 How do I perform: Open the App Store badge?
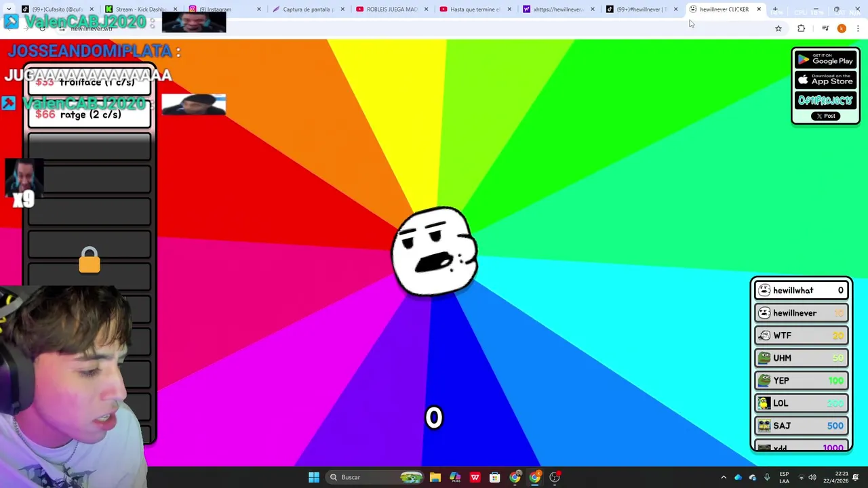[x=825, y=80]
